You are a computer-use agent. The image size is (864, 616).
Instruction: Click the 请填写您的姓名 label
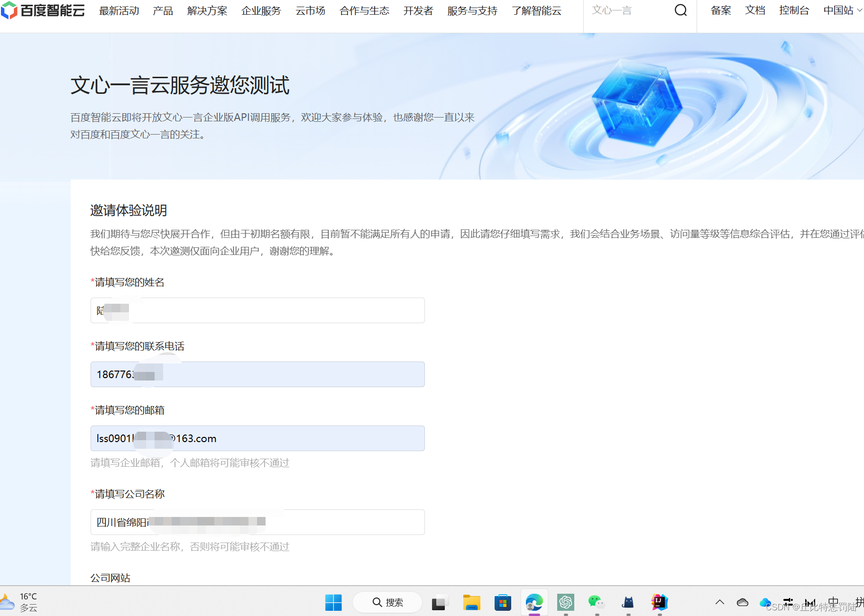128,282
